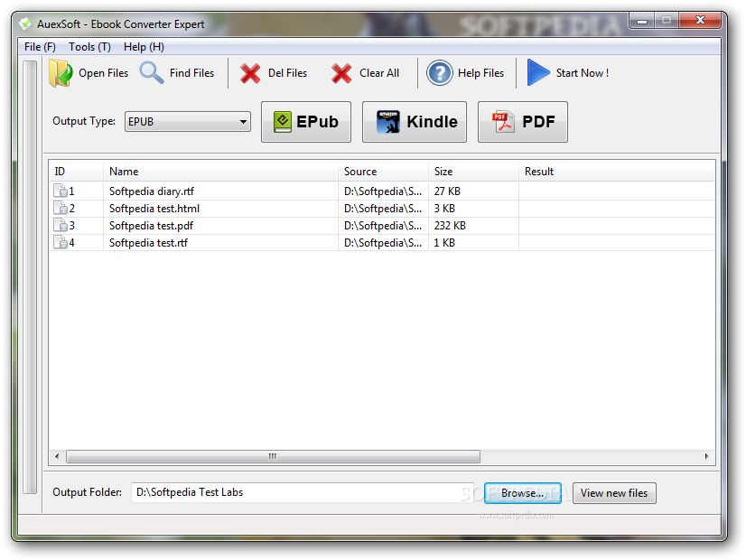Click the Open Files folder icon
The height and width of the screenshot is (560, 746).
click(61, 73)
